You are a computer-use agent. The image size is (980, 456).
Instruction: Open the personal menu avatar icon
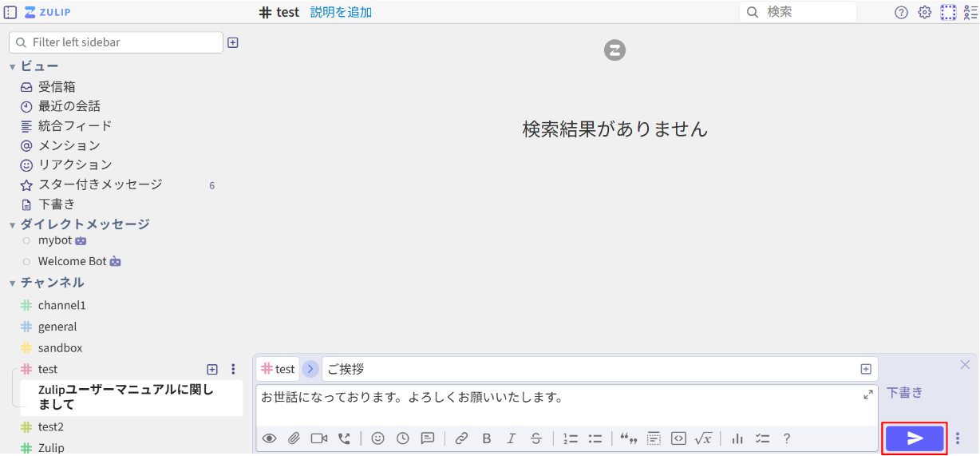pos(948,12)
